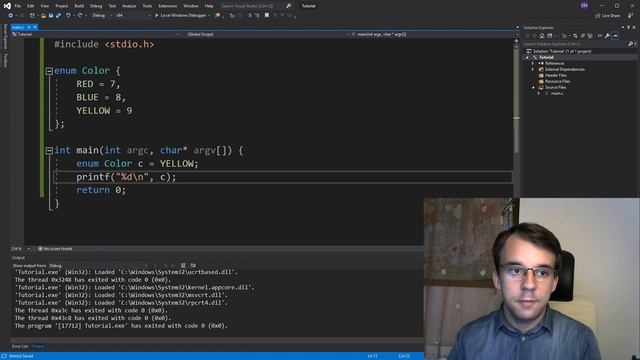Collapse the enum Color code block

point(49,71)
